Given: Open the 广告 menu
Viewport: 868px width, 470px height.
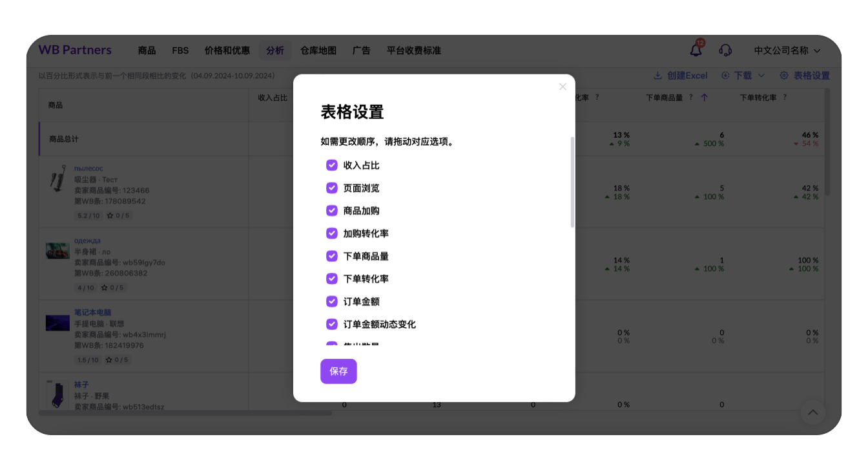Looking at the screenshot, I should pyautogui.click(x=362, y=50).
